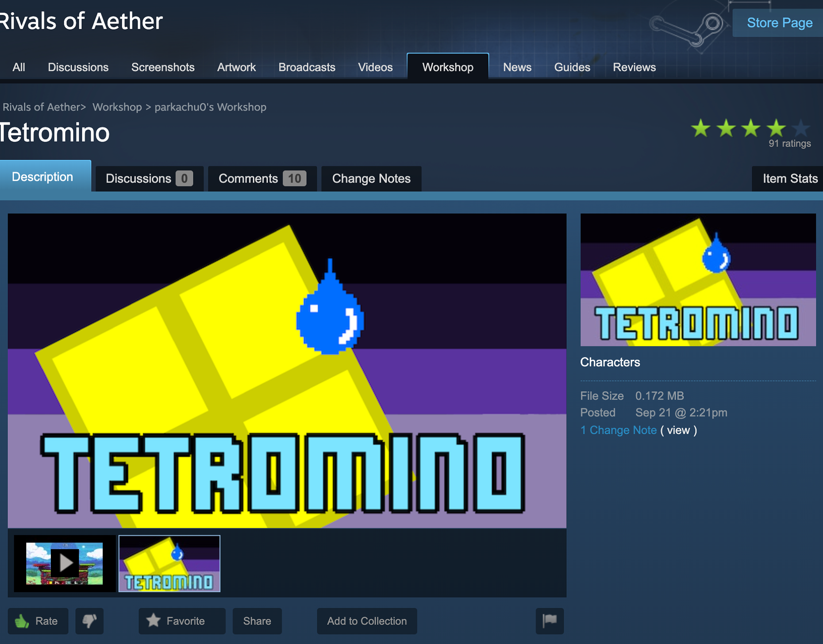
Task: Click the large Tetromino preview image
Action: 287,370
